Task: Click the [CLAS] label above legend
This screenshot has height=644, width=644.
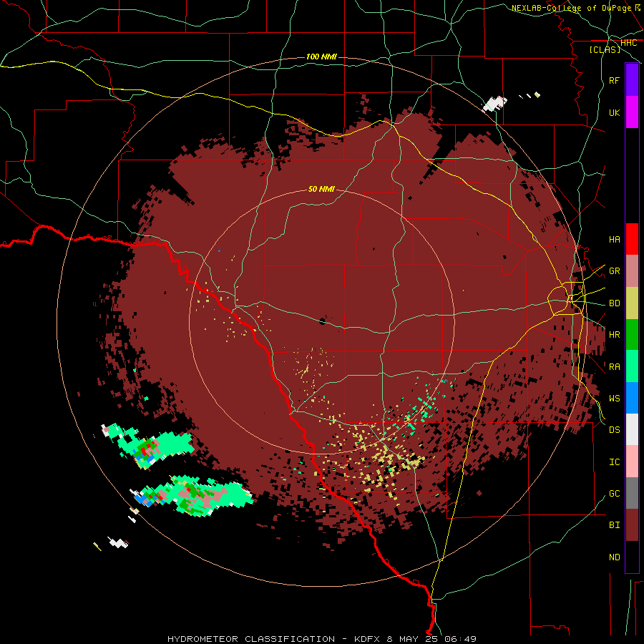Action: pyautogui.click(x=605, y=49)
